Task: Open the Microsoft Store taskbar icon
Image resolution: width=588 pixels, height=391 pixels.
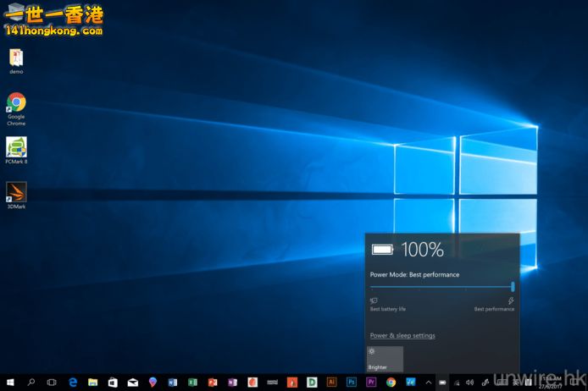Action: tap(113, 383)
